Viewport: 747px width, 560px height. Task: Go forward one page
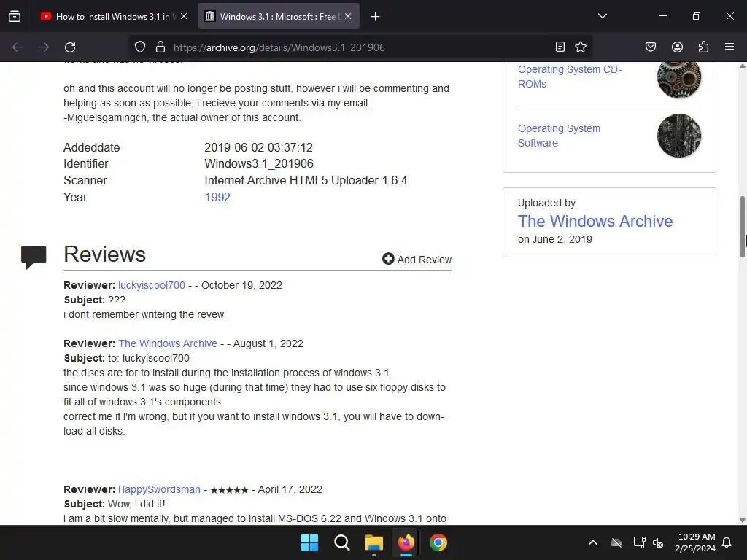pos(44,47)
